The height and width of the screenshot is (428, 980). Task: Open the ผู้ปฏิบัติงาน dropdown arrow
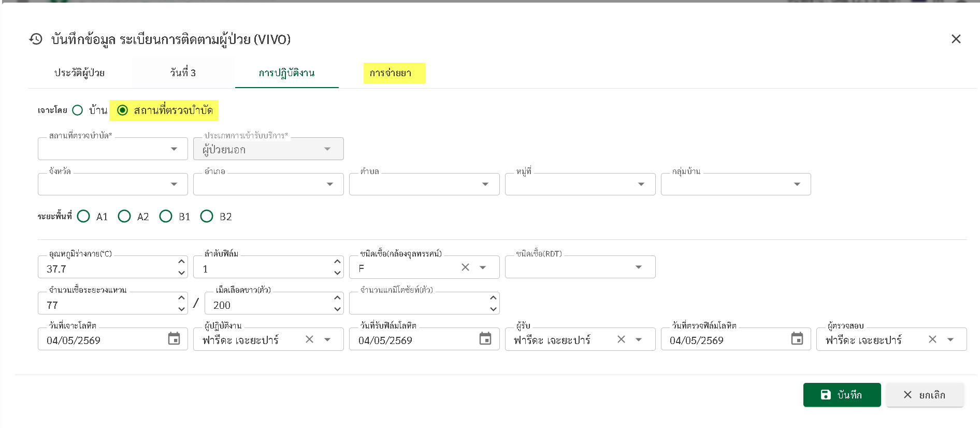327,339
